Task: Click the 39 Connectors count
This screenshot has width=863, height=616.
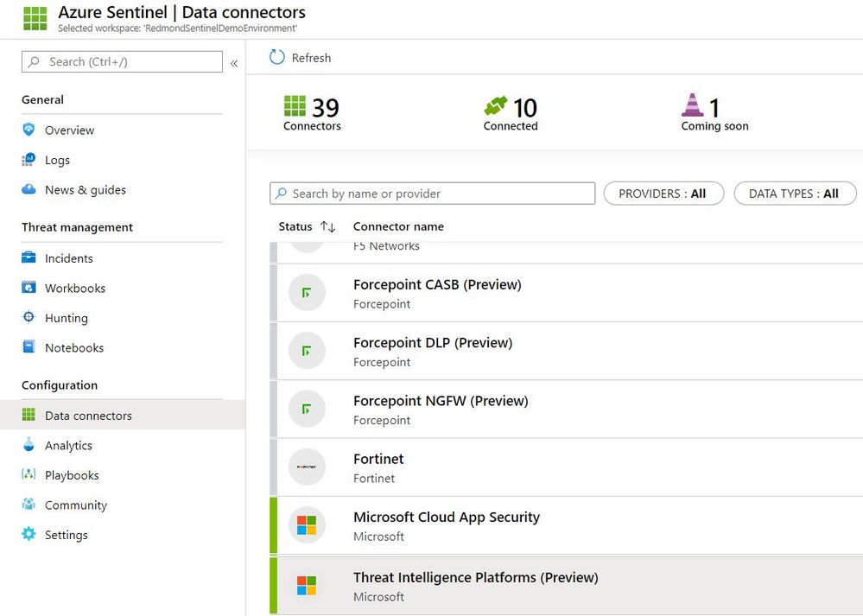Action: 325,107
